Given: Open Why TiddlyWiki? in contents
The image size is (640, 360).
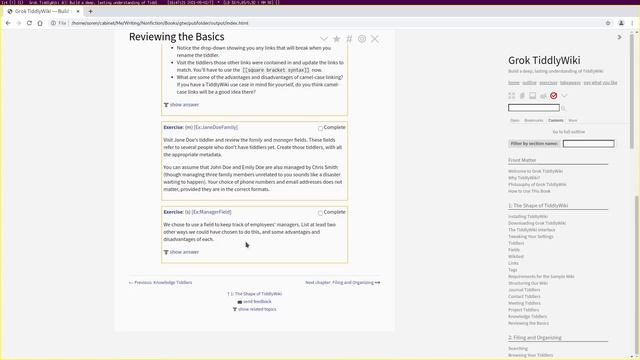Looking at the screenshot, I should point(524,178).
